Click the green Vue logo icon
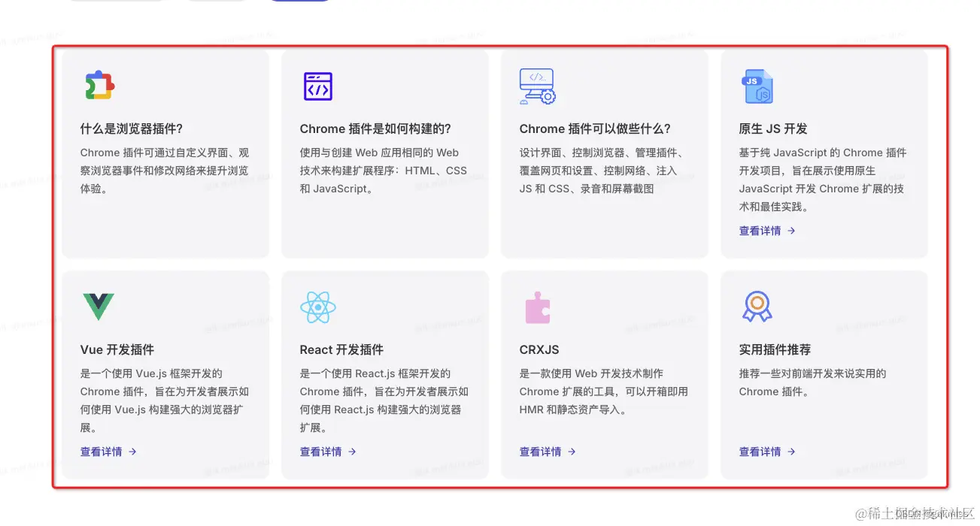The height and width of the screenshot is (526, 980). coord(98,307)
